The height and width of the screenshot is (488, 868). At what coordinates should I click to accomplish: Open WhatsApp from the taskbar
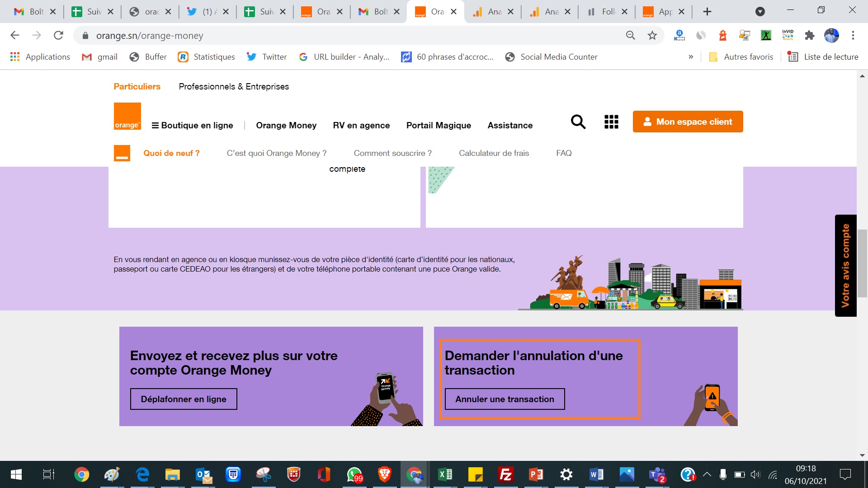pyautogui.click(x=354, y=474)
